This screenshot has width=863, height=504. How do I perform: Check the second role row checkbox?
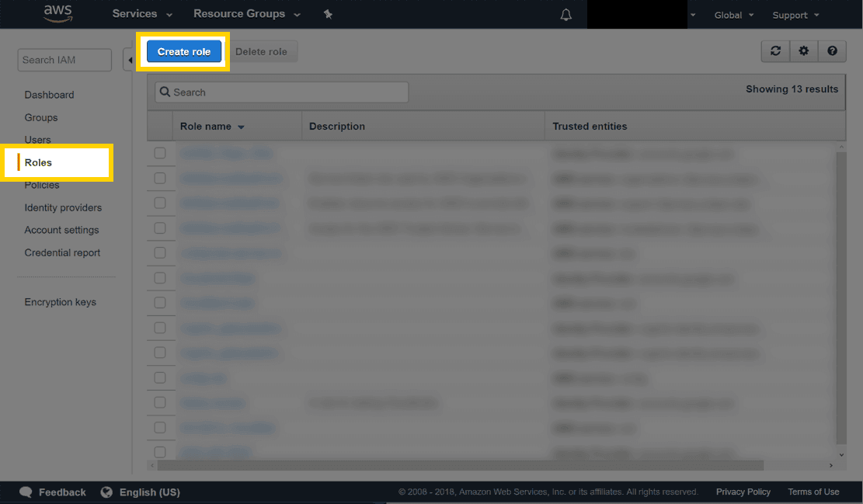coord(160,178)
